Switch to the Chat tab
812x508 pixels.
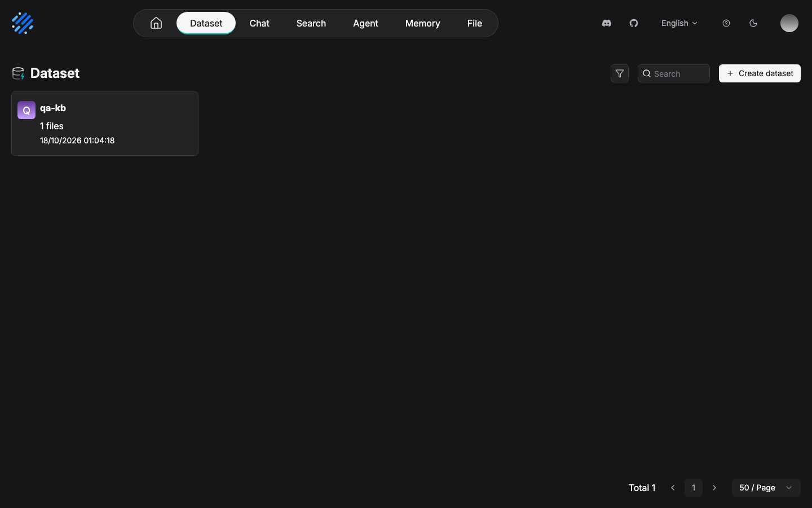pos(259,23)
